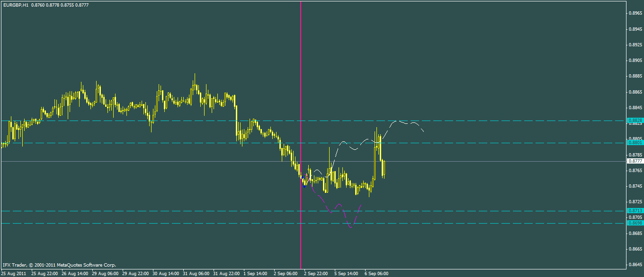Image resolution: width=644 pixels, height=277 pixels.
Task: Click the 0.8698 cyan price level label
Action: click(635, 223)
